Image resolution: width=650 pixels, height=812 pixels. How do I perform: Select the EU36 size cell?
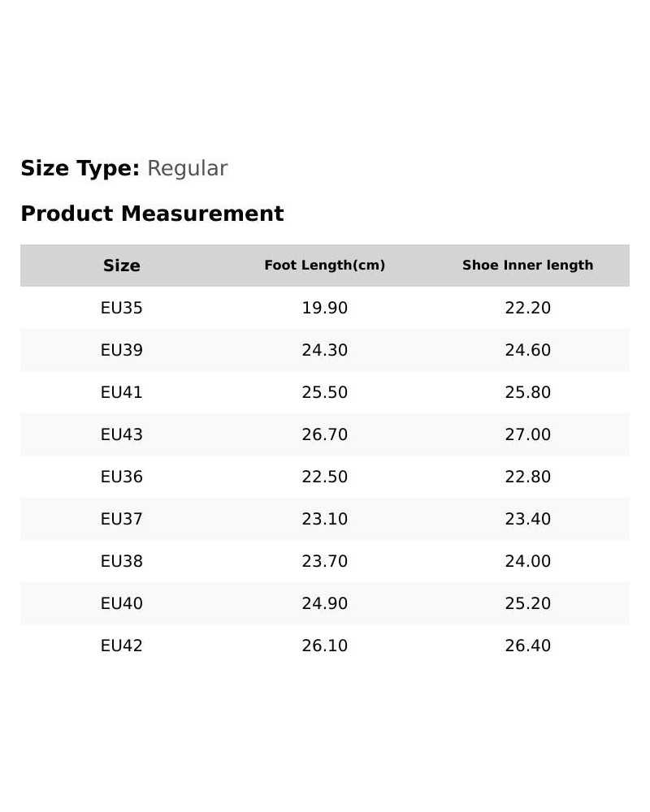point(121,477)
